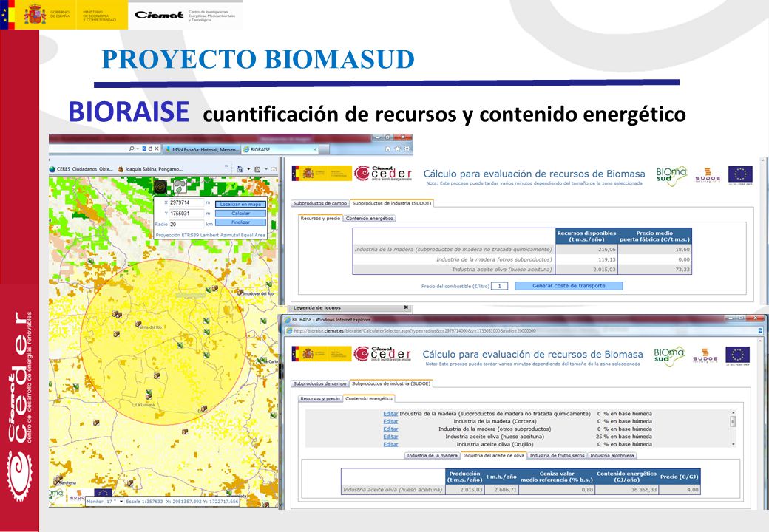Click the browser favorites star icon
Screen dimensions: 769x532
coord(397,149)
